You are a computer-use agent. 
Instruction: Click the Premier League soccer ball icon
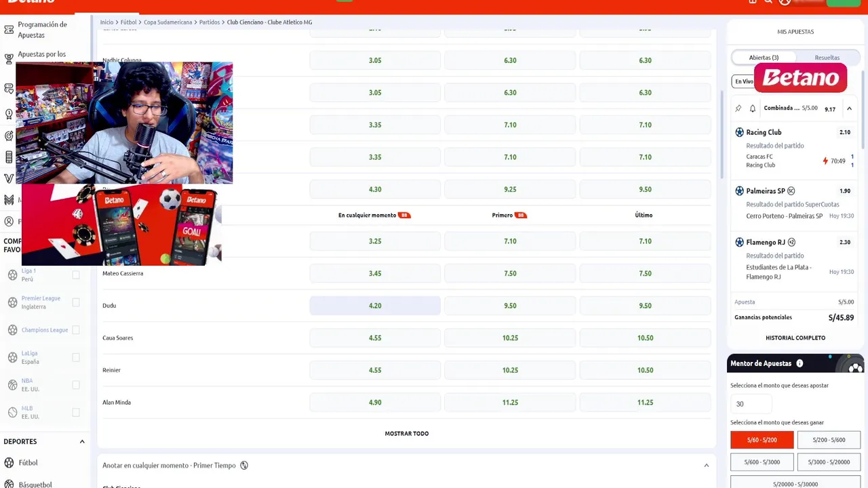click(12, 302)
